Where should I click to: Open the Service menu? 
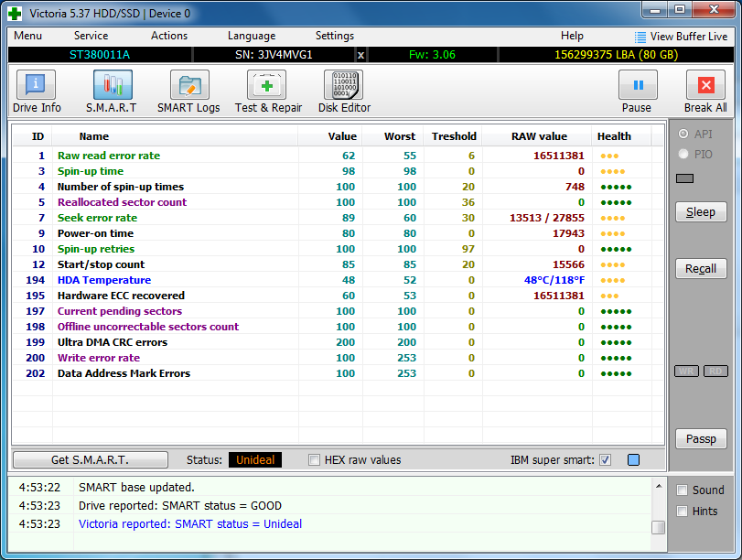(x=91, y=36)
